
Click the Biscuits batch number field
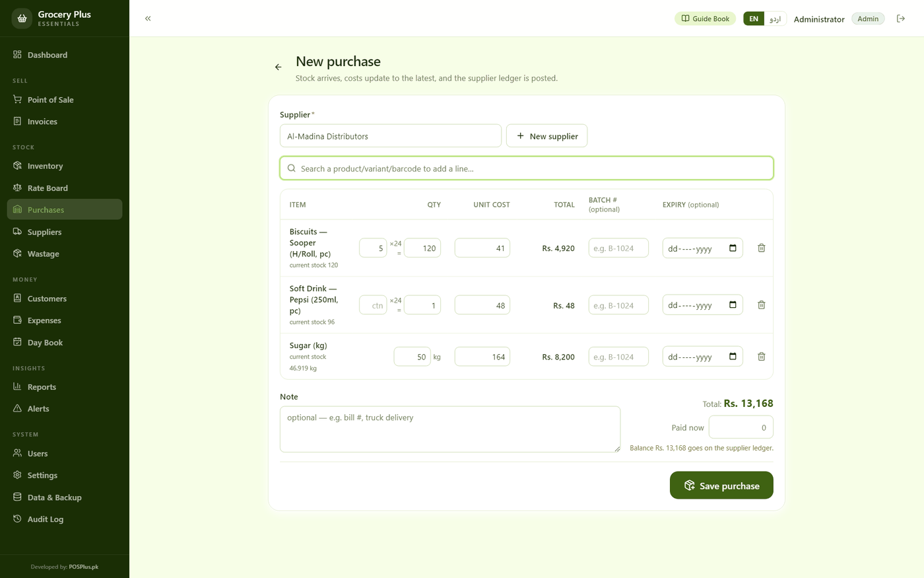tap(618, 248)
